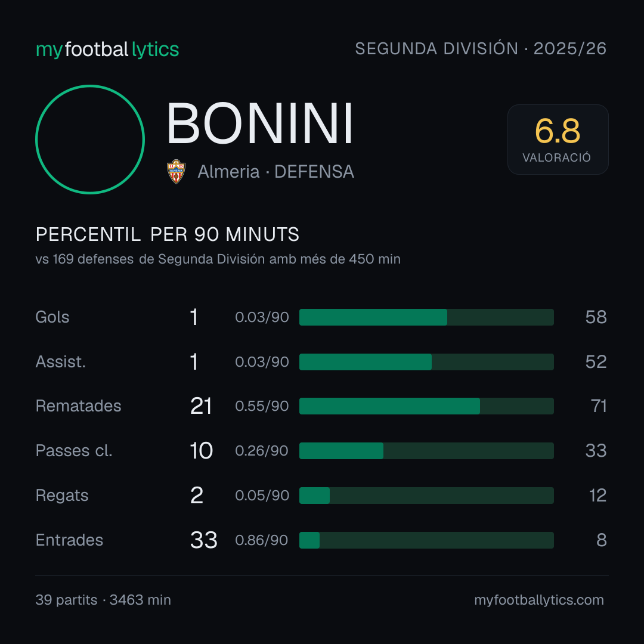
Task: Click the Assist. percentile bar
Action: 426,362
